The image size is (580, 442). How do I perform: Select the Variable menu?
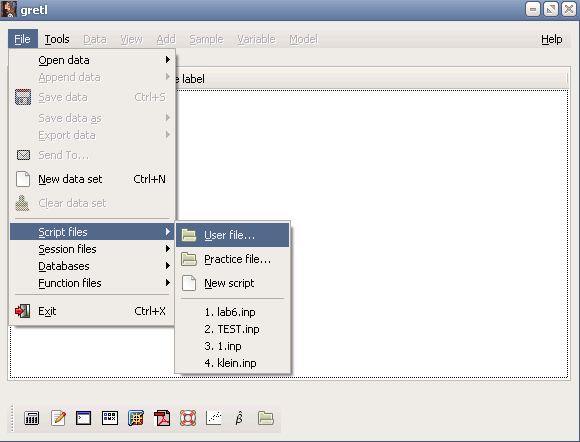point(256,39)
